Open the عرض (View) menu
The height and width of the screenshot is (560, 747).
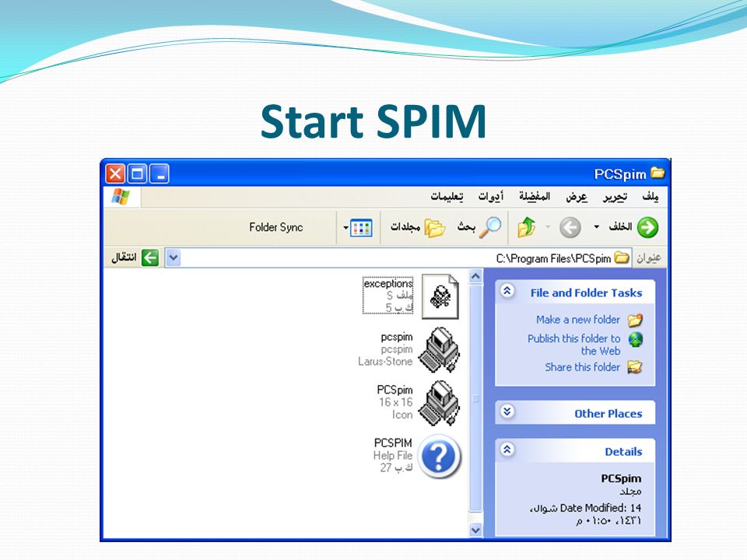pos(577,197)
